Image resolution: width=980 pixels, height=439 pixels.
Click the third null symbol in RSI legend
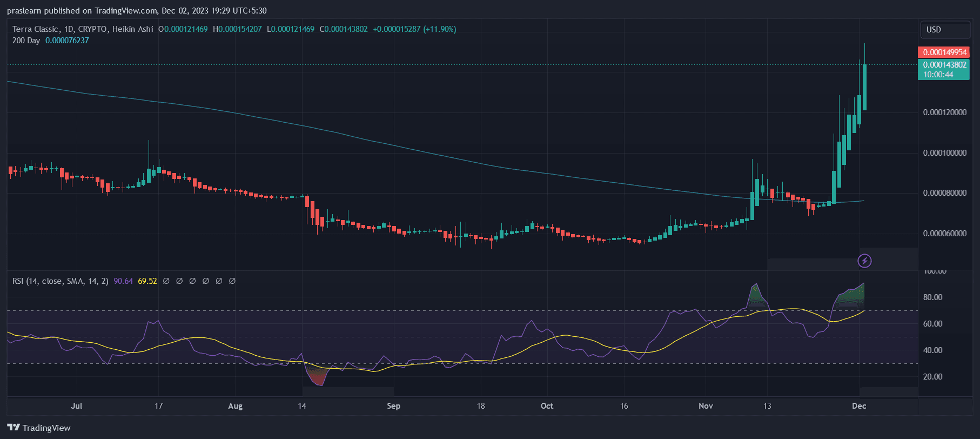point(192,281)
